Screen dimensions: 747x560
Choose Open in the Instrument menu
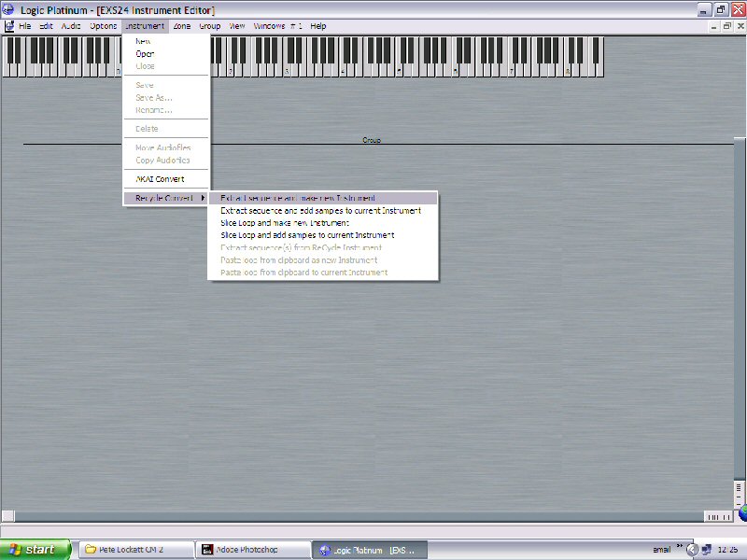145,54
